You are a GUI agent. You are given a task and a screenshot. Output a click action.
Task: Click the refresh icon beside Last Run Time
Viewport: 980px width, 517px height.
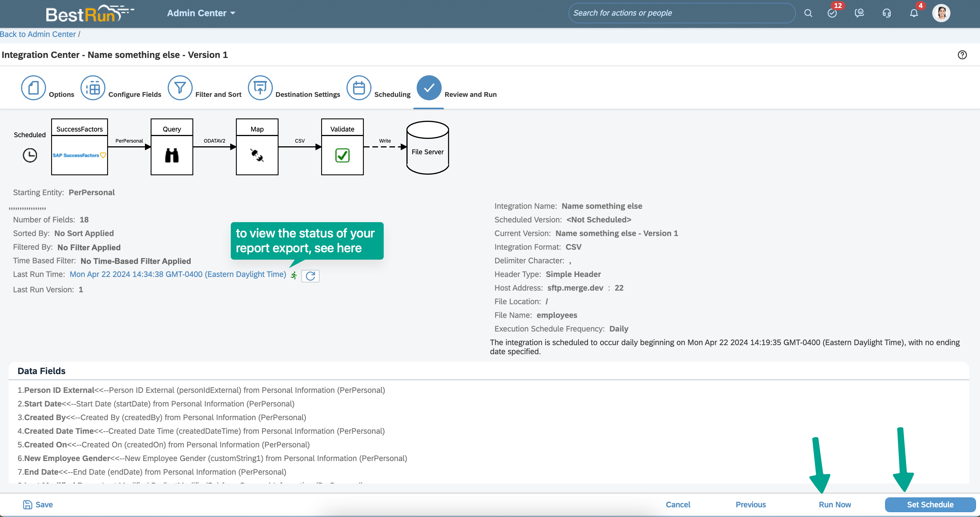pos(310,276)
